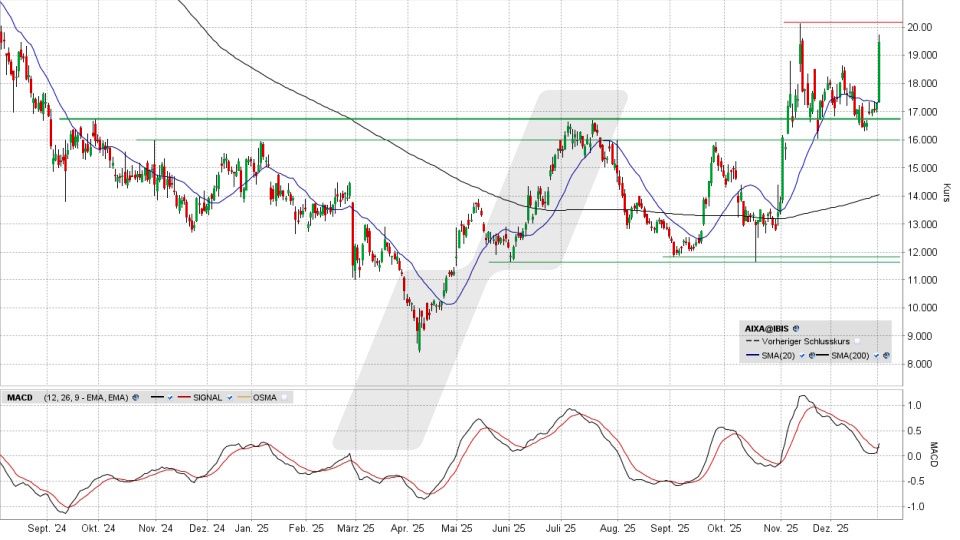Viewport: 960px width, 540px height.
Task: Click the Nov. '25 label on time axis
Action: pos(782,527)
